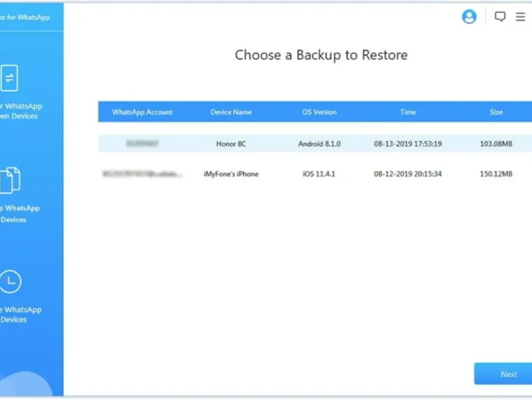Screen dimensions: 532x399
Task: Open the Restore WhatsApp to Devices label
Action: tap(21, 315)
